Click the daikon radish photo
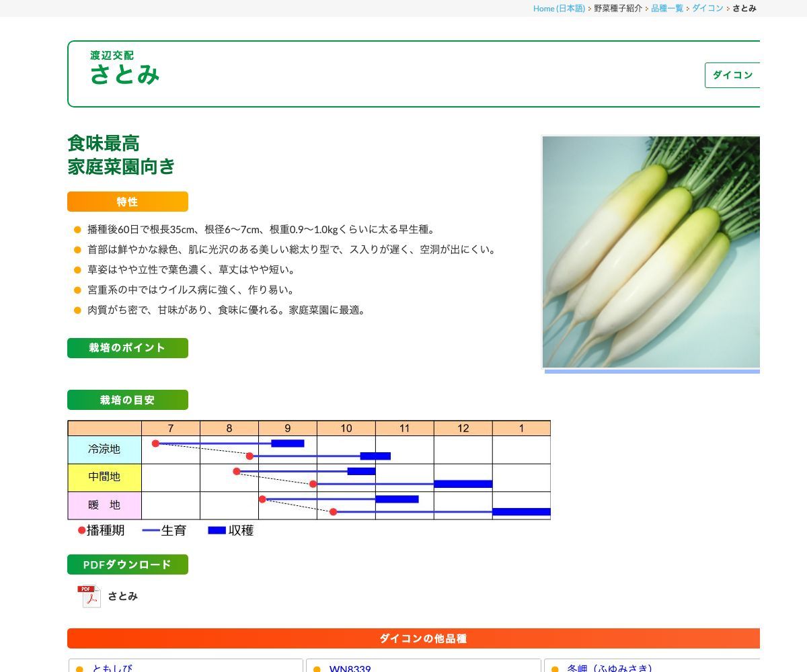The width and height of the screenshot is (807, 672). (x=651, y=252)
